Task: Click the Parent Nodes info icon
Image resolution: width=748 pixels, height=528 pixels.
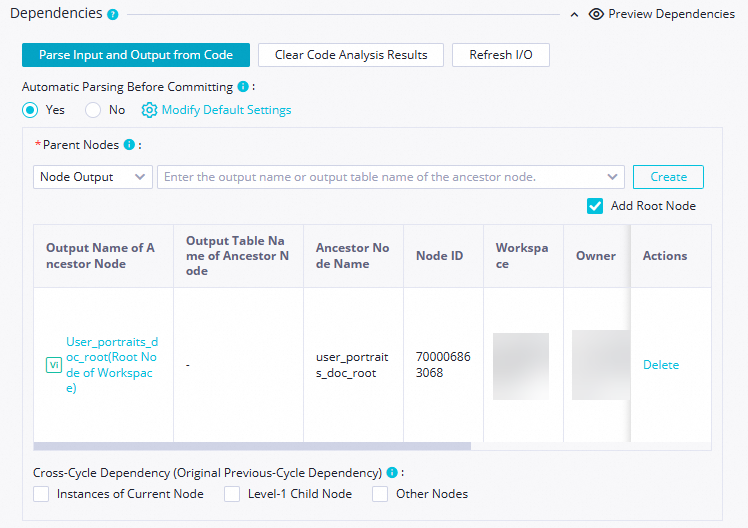Action: point(129,145)
